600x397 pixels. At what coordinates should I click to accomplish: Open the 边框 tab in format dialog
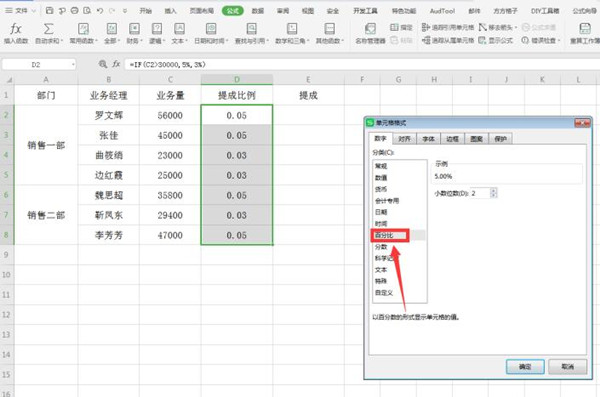point(453,139)
